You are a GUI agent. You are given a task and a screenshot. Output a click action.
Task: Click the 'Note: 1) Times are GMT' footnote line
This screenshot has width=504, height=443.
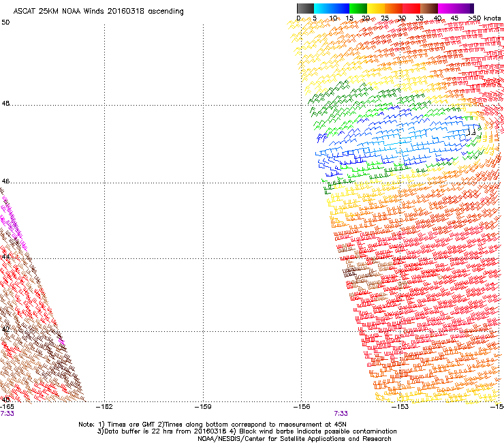tap(212, 425)
